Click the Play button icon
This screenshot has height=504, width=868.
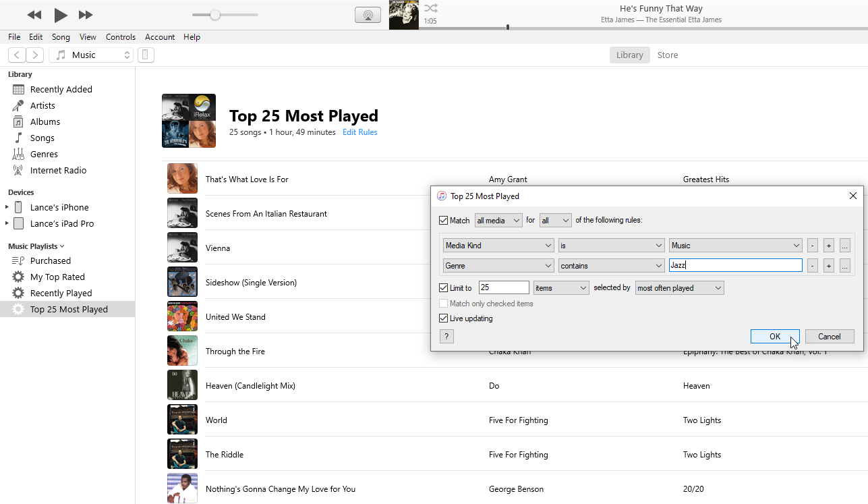point(61,15)
